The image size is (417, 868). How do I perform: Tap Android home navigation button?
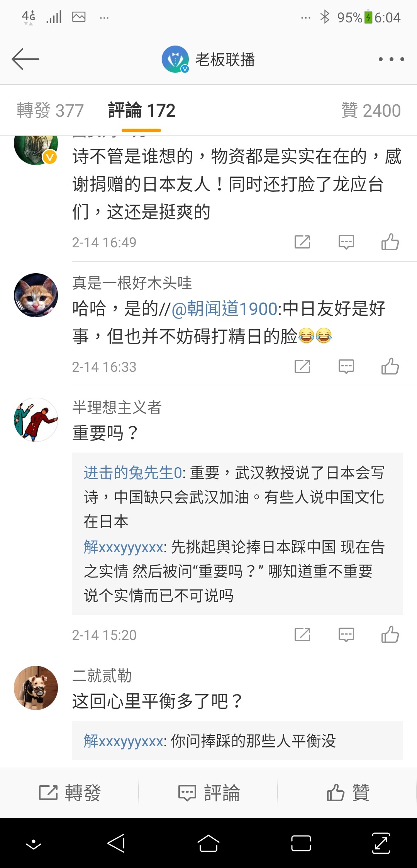208,843
